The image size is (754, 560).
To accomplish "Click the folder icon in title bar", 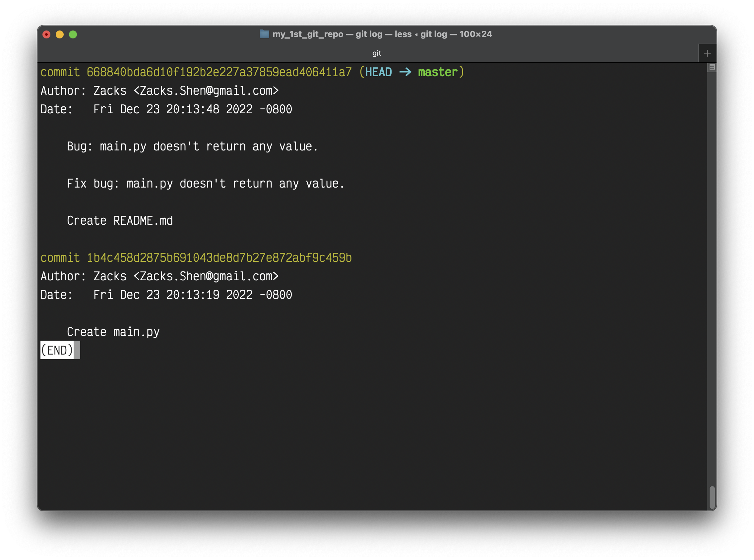I will [264, 34].
